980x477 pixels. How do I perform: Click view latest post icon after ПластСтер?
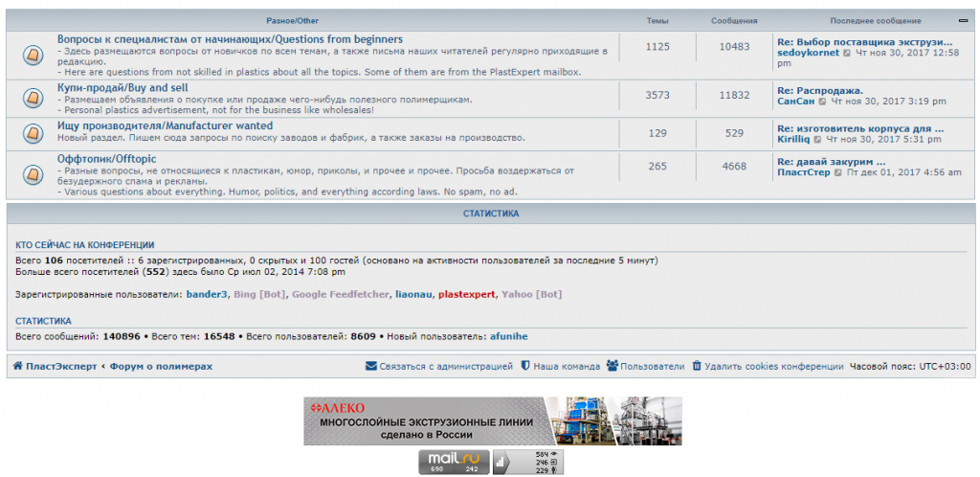[838, 173]
